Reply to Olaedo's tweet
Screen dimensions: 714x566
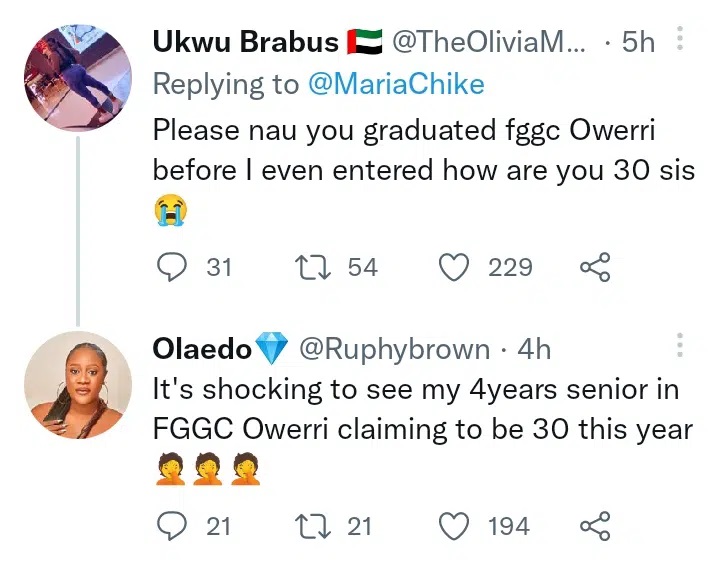(173, 525)
